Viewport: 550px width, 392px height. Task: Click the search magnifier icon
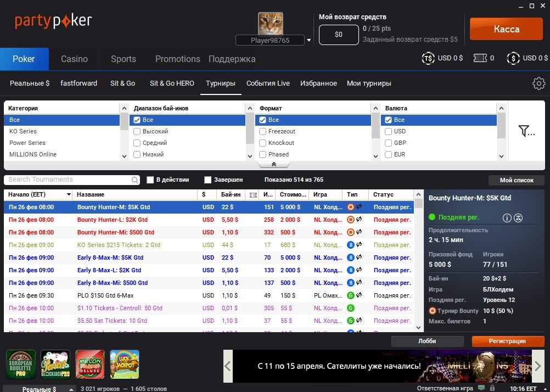[x=134, y=180]
